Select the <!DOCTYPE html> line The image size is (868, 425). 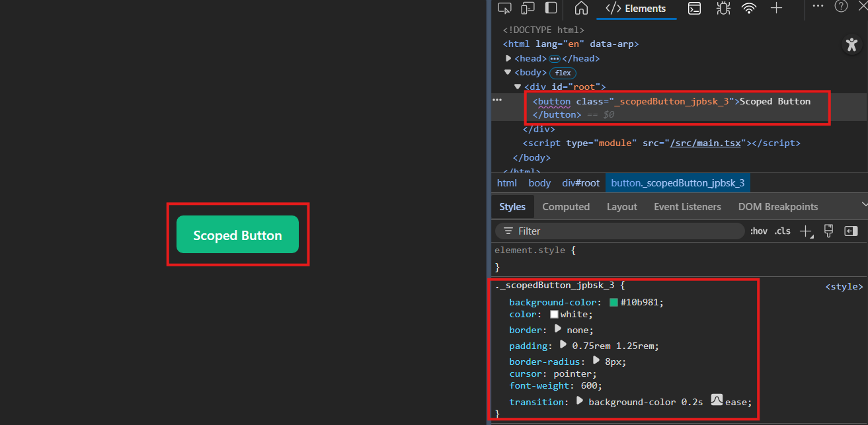(x=543, y=30)
